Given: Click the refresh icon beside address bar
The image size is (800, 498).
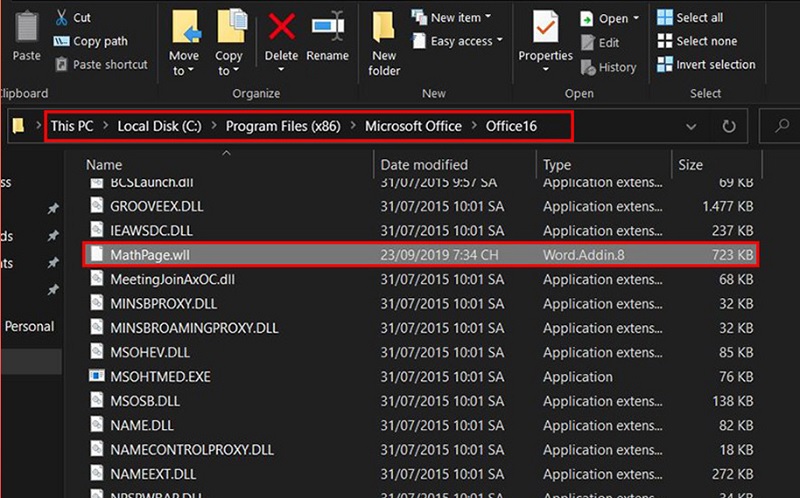Looking at the screenshot, I should 729,127.
